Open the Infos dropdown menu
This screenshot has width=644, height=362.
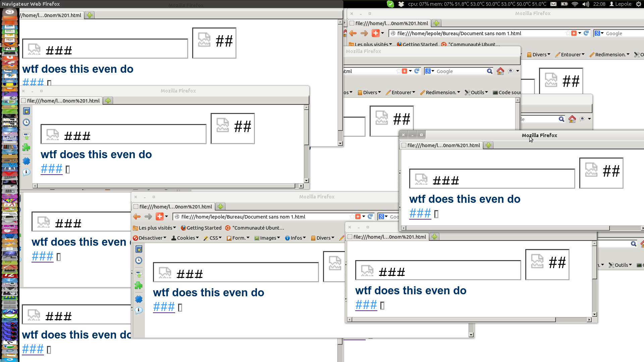[x=296, y=238]
